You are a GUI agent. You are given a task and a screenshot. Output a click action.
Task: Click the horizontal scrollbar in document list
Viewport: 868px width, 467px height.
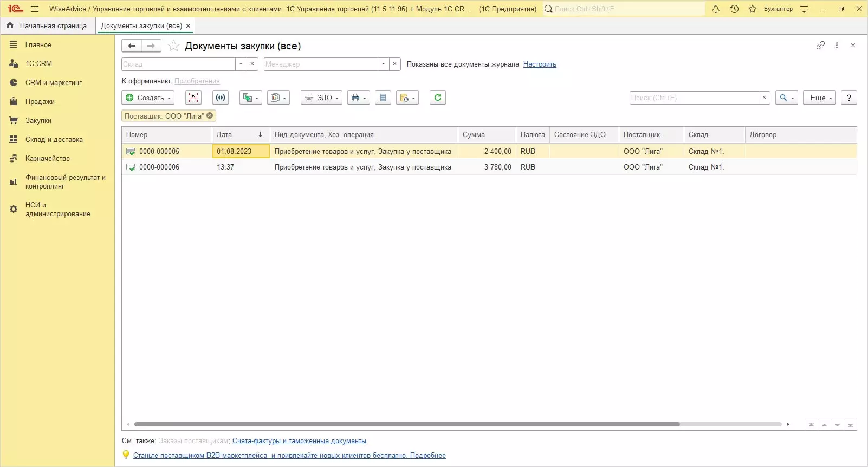[406, 424]
